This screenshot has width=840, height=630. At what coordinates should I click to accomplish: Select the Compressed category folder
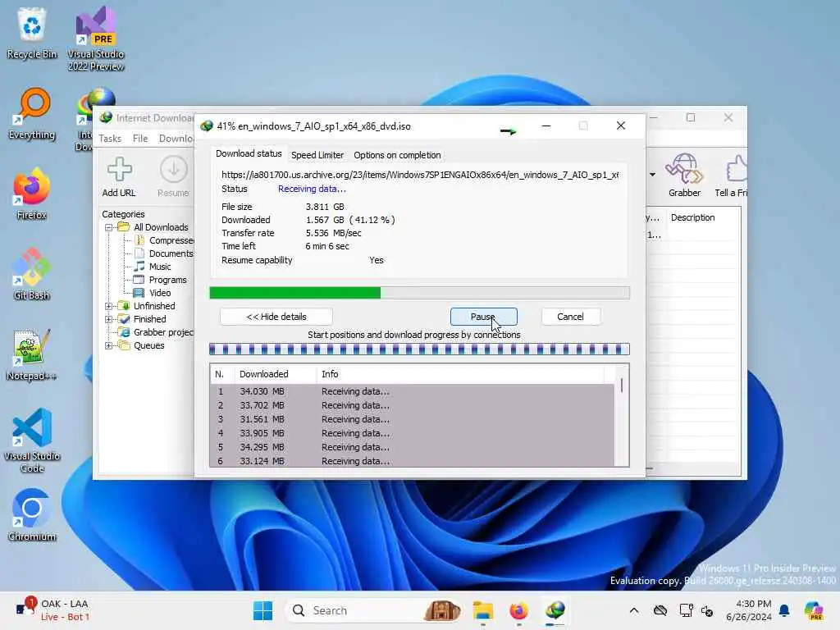pyautogui.click(x=166, y=240)
